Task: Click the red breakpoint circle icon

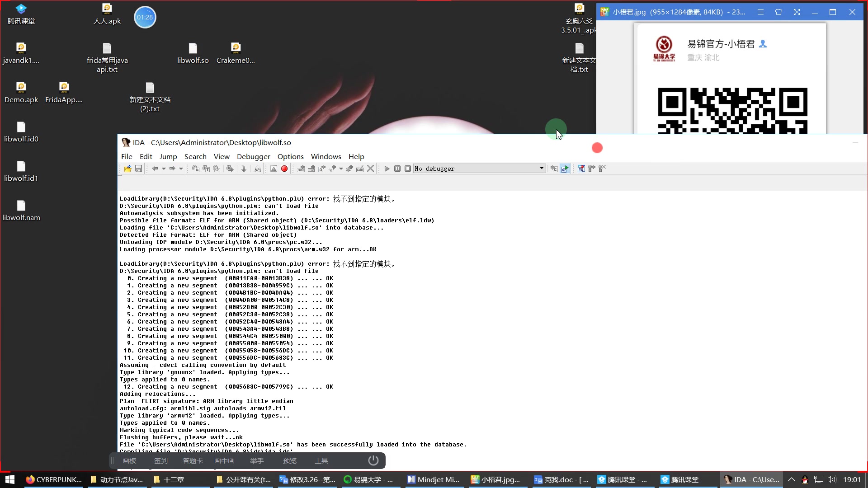Action: 284,169
